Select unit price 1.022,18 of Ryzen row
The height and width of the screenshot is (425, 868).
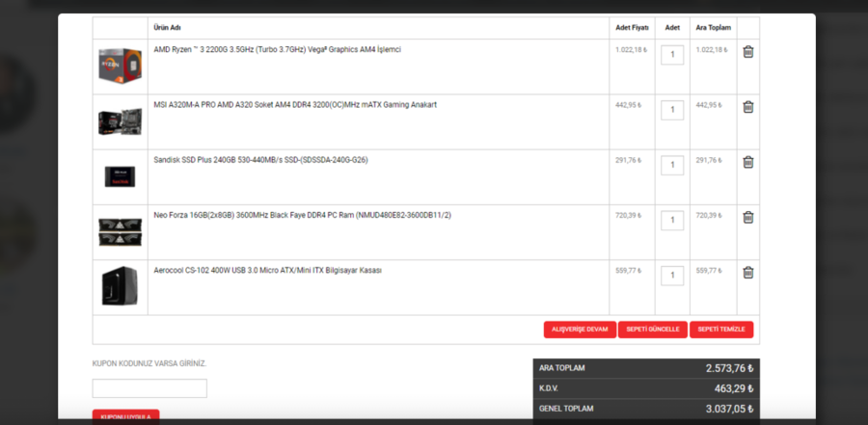coord(631,50)
